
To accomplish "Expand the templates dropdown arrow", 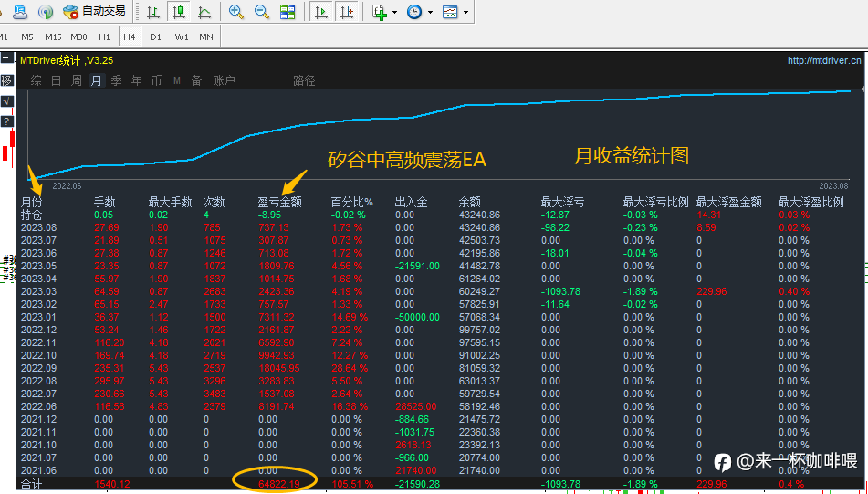I will (465, 12).
